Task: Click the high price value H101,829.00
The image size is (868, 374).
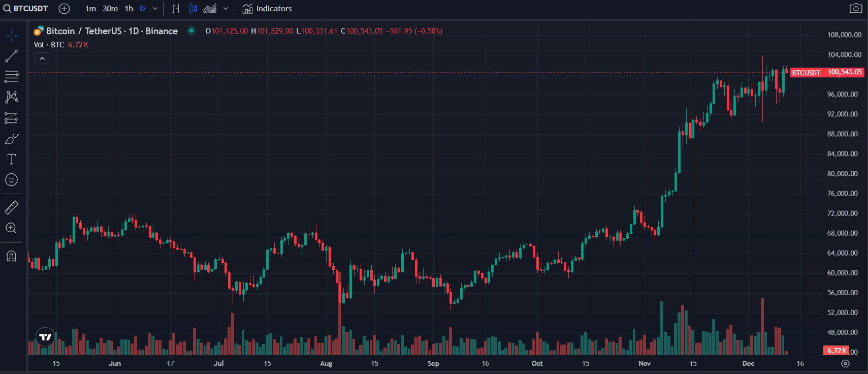Action: click(x=272, y=31)
